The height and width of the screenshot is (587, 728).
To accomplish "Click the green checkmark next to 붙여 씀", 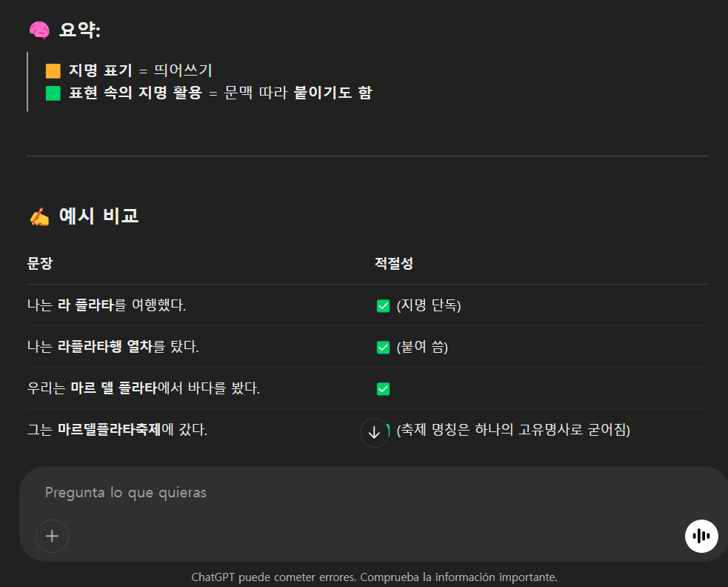I will pos(383,346).
